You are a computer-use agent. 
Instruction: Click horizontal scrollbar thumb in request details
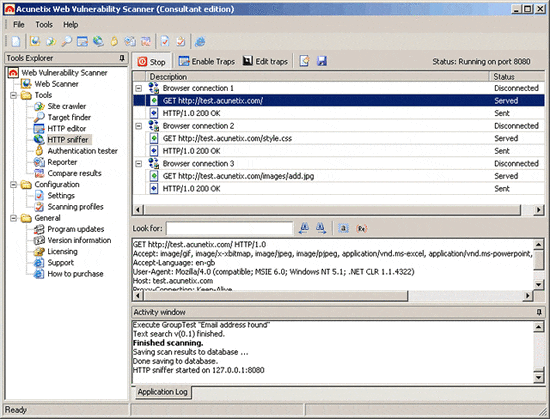click(x=275, y=296)
